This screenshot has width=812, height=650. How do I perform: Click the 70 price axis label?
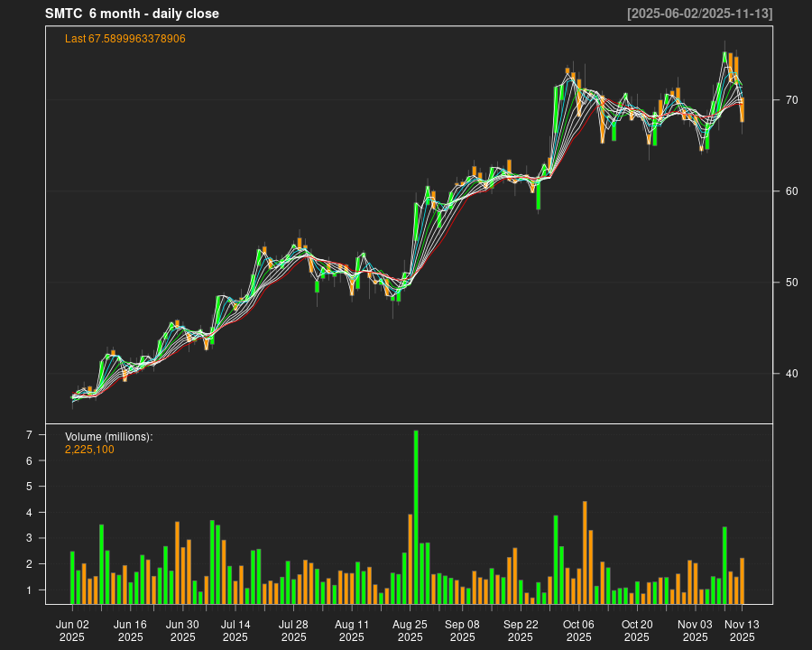791,100
